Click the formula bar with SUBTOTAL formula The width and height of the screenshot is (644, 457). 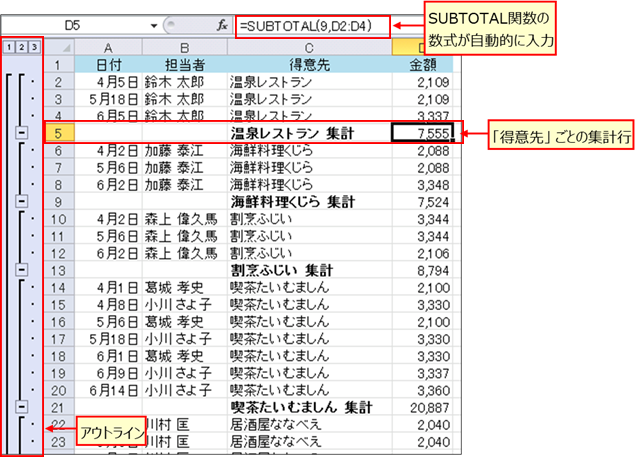coord(313,27)
